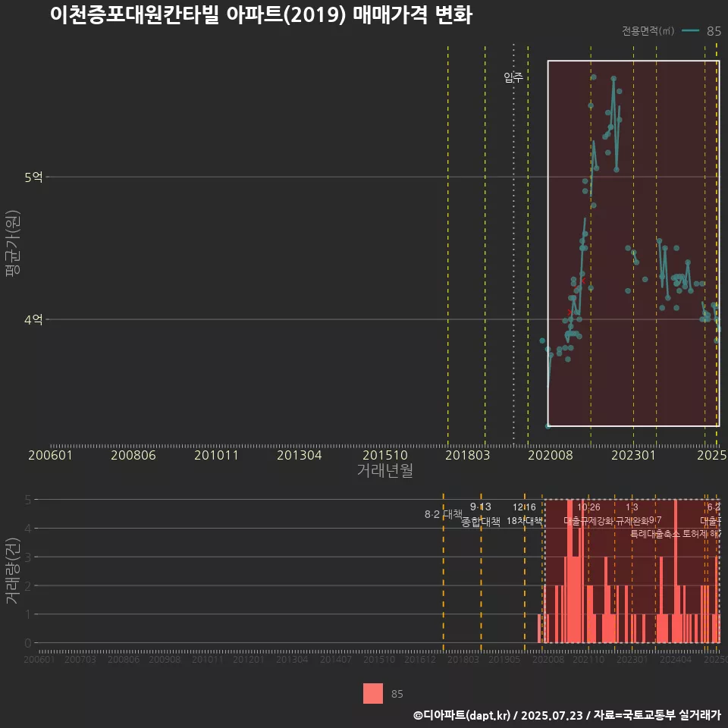
Task: Click the 평균가(원) axis title
Action: coord(13,243)
